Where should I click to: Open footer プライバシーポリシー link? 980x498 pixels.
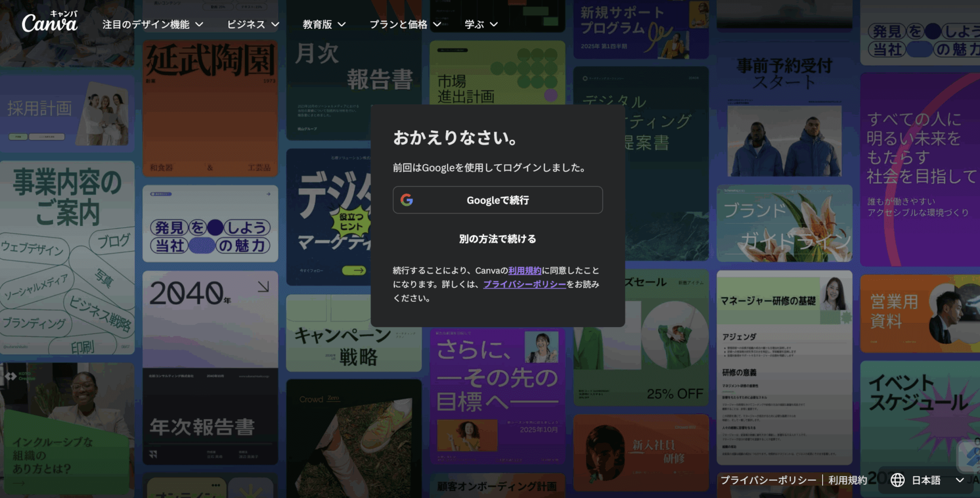coord(768,480)
